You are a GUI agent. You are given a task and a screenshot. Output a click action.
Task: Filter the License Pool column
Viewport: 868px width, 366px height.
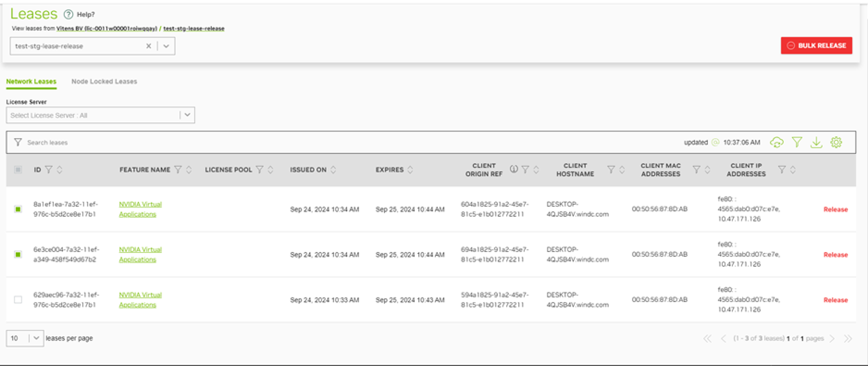[x=260, y=170]
